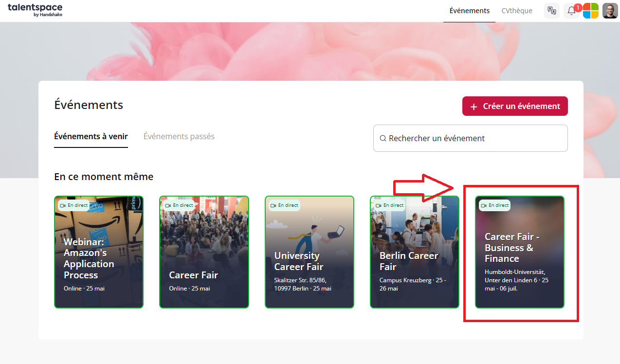The height and width of the screenshot is (364, 620).
Task: Click the En ce moment même heading
Action: [x=104, y=177]
